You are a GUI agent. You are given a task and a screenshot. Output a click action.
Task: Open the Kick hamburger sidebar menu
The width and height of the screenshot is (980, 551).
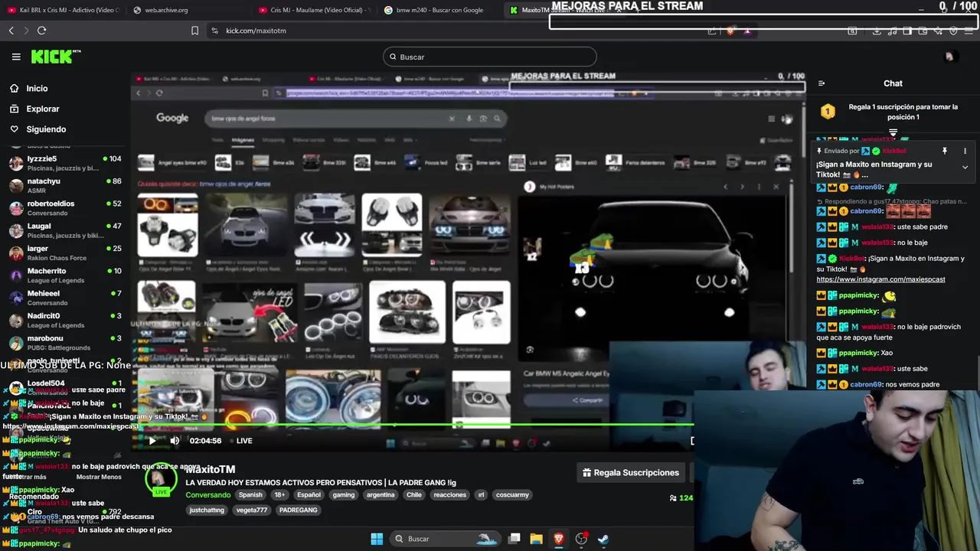[16, 57]
